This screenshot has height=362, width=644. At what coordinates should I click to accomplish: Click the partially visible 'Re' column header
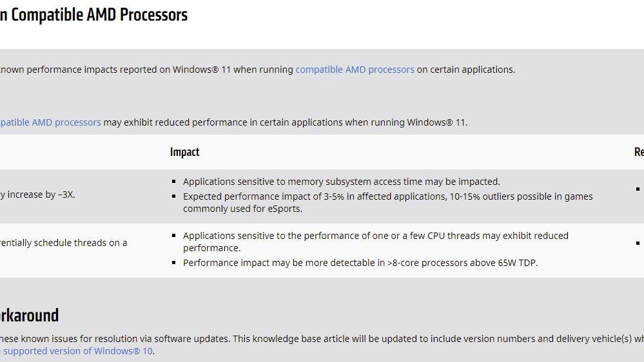pyautogui.click(x=638, y=152)
